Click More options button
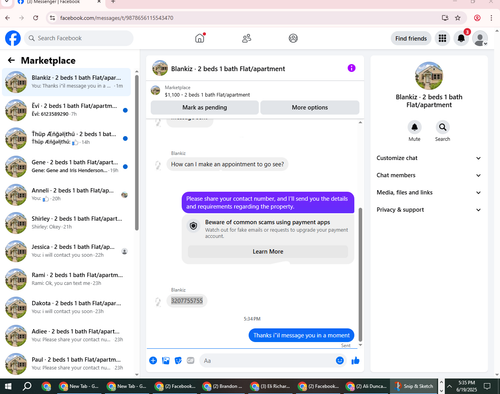This screenshot has height=394, width=500. [x=310, y=107]
